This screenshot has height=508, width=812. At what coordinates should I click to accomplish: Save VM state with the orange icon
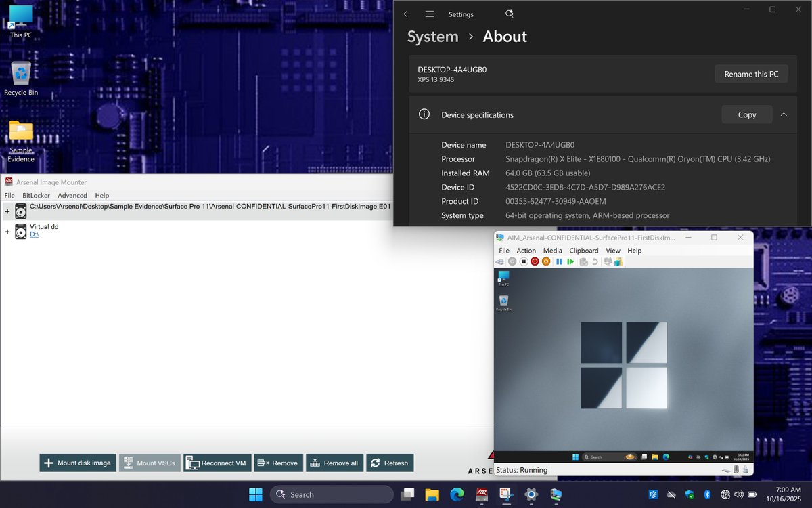[546, 261]
